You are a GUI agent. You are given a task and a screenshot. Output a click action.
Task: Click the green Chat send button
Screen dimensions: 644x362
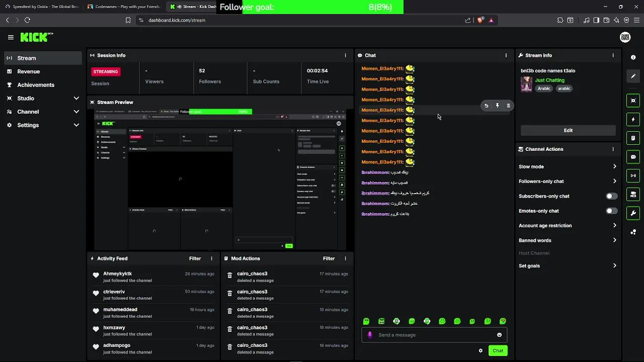[x=498, y=351]
